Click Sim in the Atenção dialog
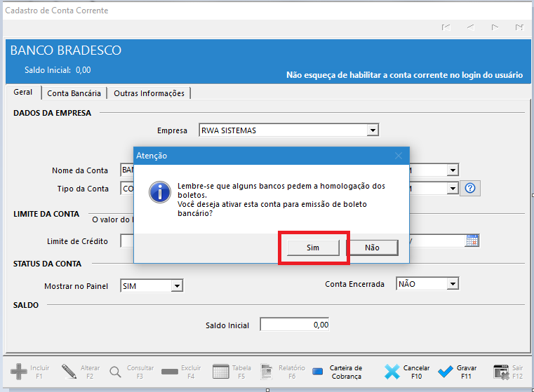The image size is (534, 392). [x=313, y=248]
